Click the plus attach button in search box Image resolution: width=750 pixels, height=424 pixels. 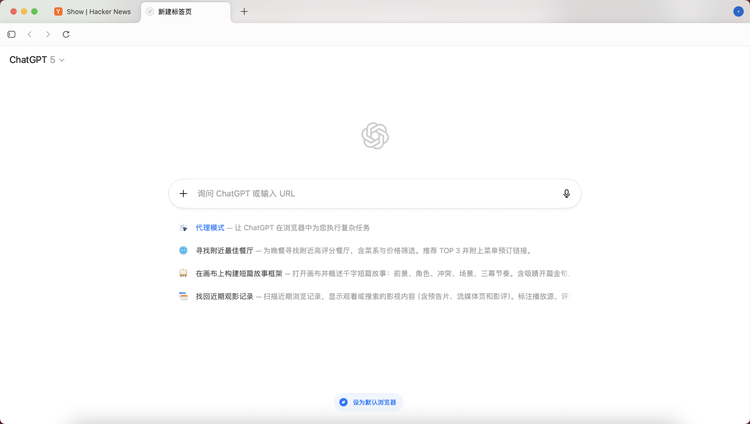[x=183, y=193]
